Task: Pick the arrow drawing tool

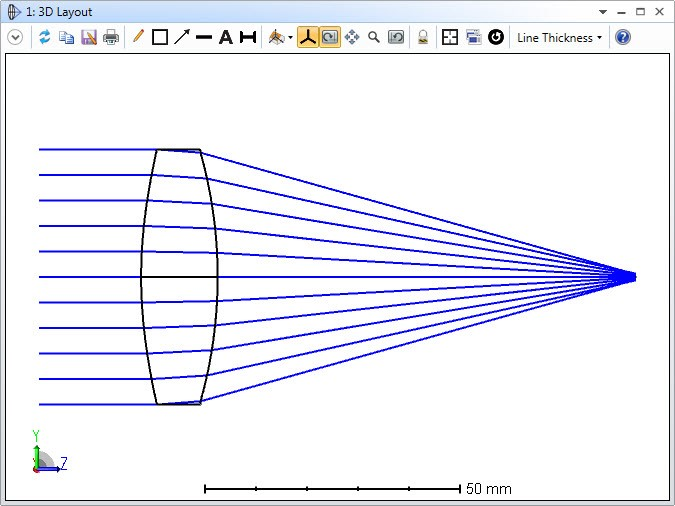Action: [181, 37]
